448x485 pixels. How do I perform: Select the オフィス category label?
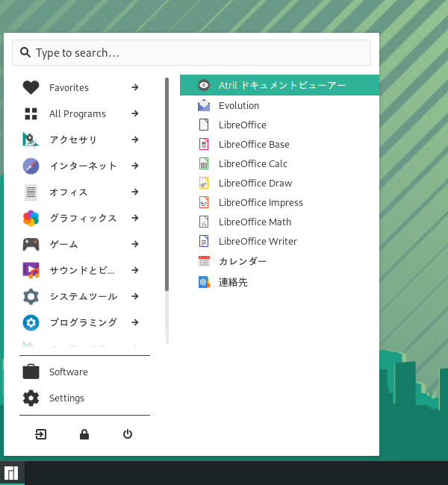(x=69, y=192)
